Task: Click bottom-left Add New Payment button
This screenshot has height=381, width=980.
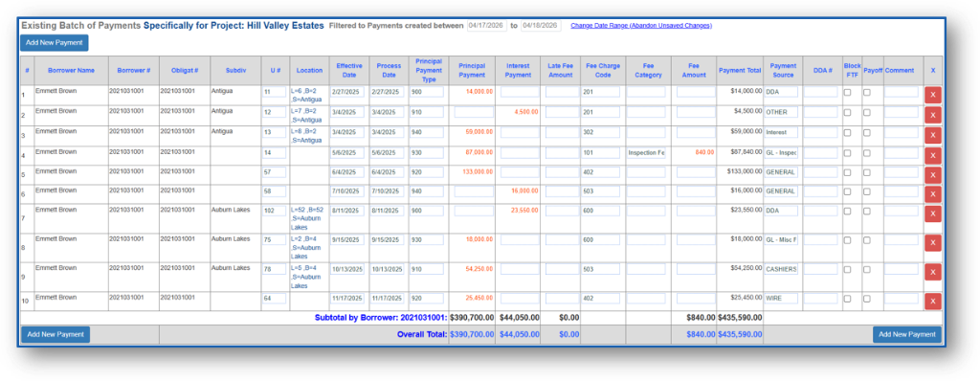Action: [x=56, y=335]
